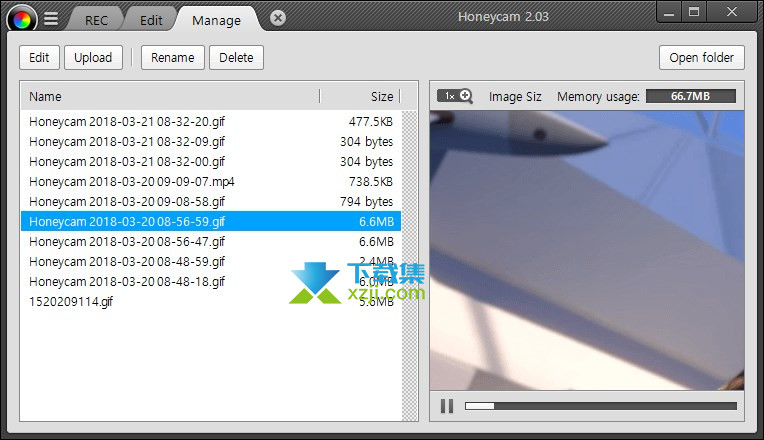Click the Open folder button

[702, 57]
